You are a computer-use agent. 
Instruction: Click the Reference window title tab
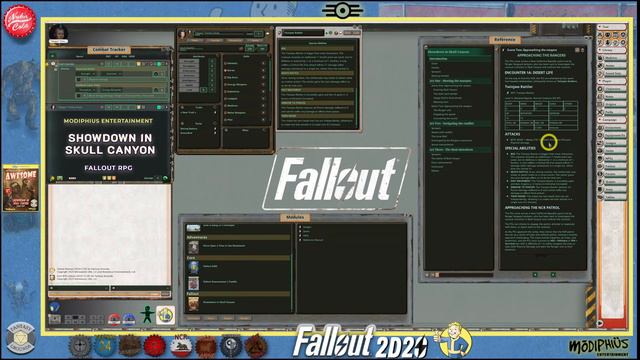(x=504, y=40)
